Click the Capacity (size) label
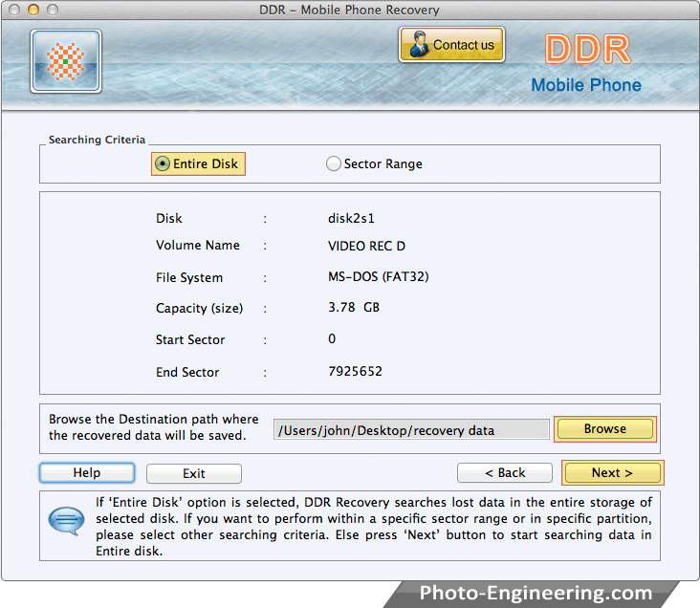 coord(199,308)
